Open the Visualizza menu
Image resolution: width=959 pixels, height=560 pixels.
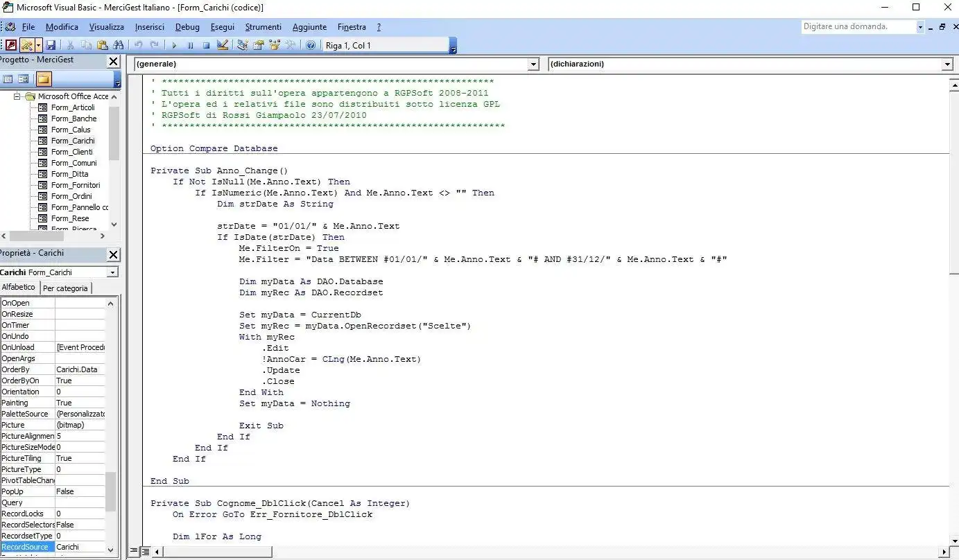click(107, 27)
